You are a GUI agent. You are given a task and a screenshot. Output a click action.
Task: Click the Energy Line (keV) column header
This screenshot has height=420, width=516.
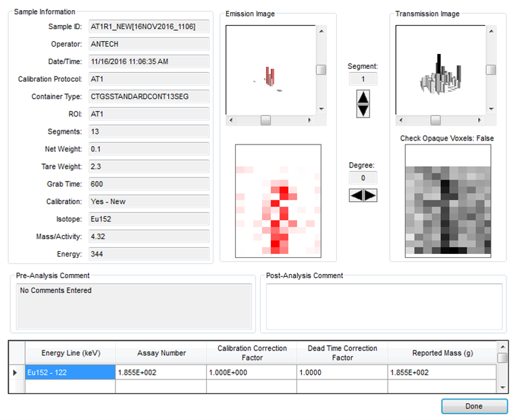point(70,353)
